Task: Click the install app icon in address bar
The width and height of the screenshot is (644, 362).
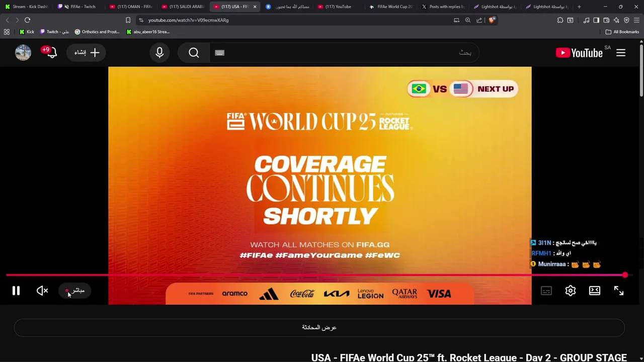Action: [x=456, y=20]
